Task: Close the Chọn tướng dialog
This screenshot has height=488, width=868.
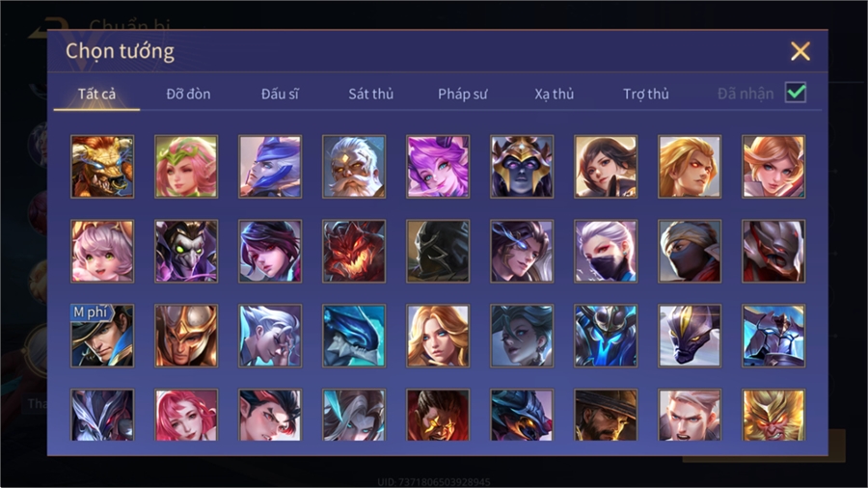Action: 800,51
